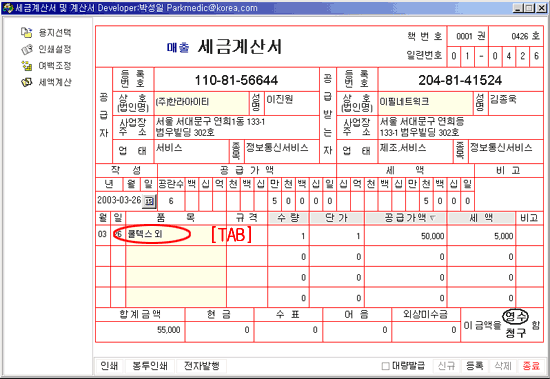Click the 매출 sales label
This screenshot has width=550, height=379.
[178, 47]
